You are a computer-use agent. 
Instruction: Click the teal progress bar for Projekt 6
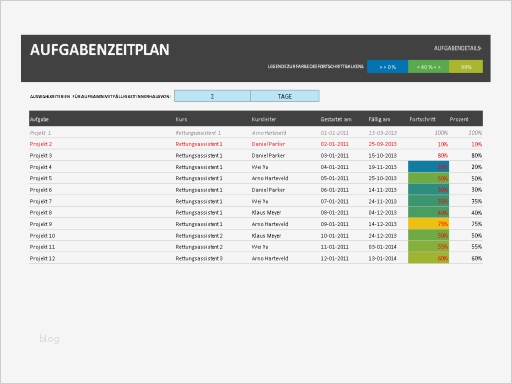coord(428,190)
